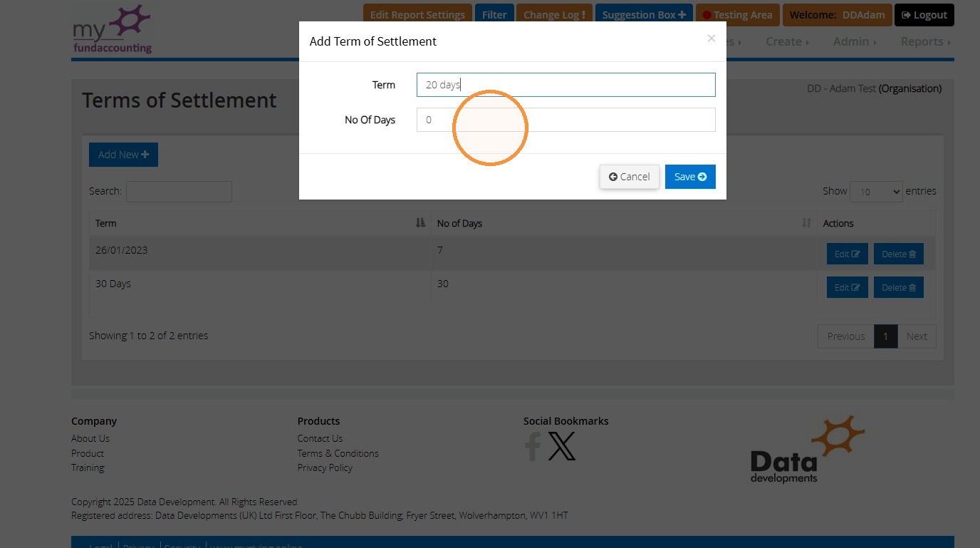The image size is (980, 548).
Task: Click the DD - Adam Test organisation label
Action: click(x=874, y=88)
